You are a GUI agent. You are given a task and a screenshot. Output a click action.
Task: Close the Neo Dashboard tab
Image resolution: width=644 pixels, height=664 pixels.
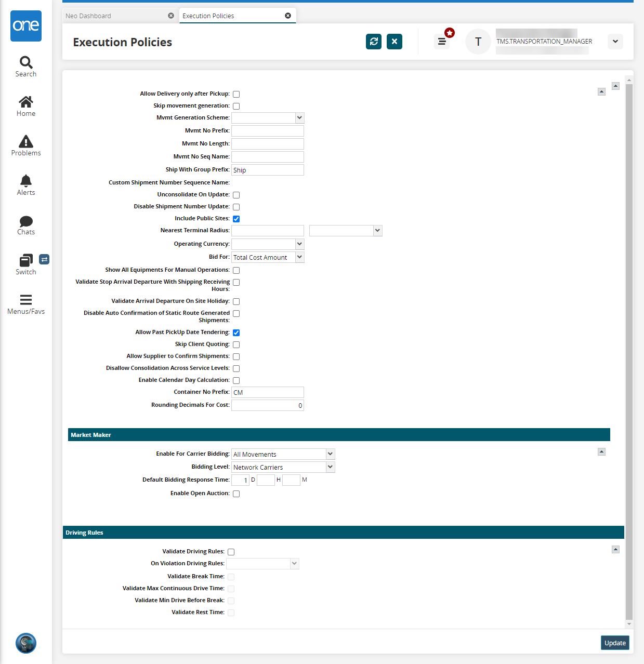pyautogui.click(x=171, y=16)
